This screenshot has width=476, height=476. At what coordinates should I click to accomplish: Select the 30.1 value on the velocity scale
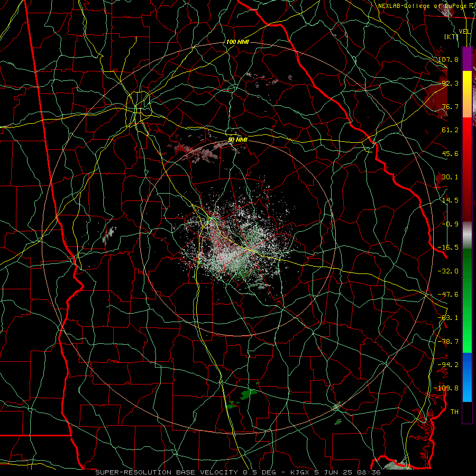450,177
